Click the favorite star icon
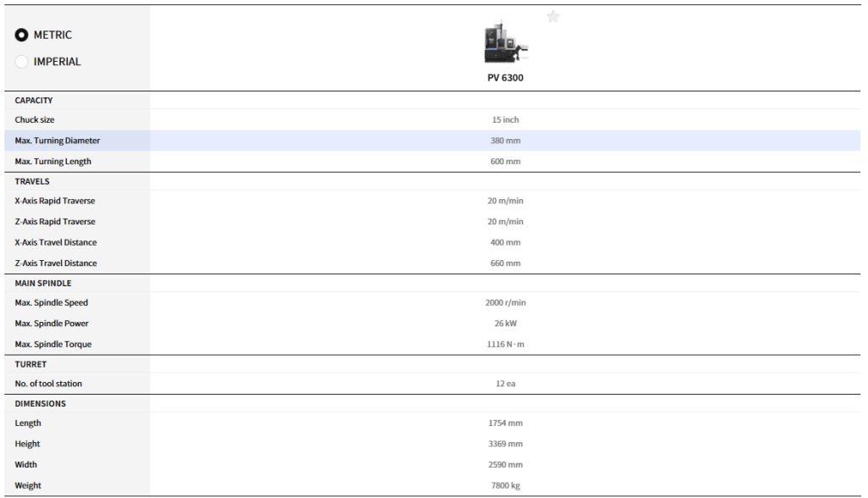 (x=554, y=16)
